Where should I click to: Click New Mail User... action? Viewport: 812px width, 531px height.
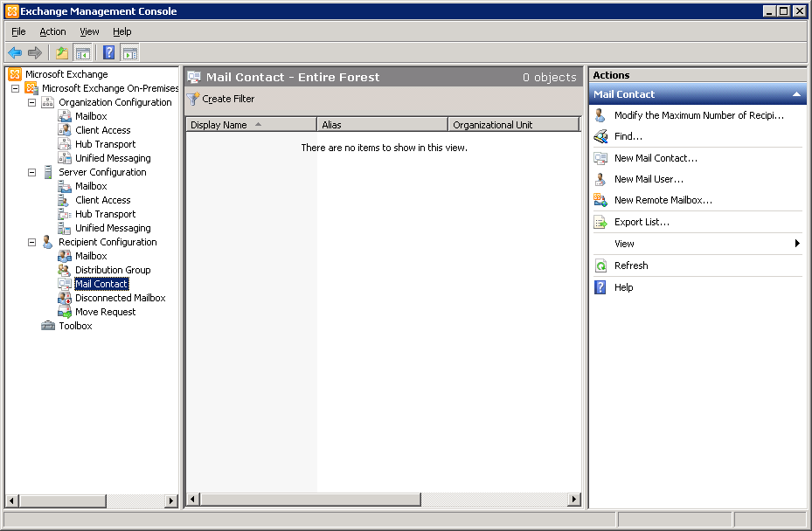pos(649,179)
